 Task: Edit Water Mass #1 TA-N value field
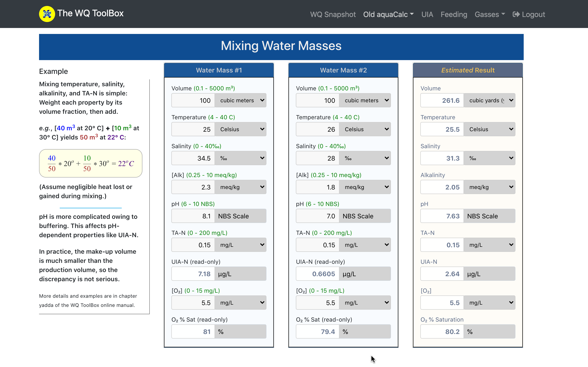193,245
